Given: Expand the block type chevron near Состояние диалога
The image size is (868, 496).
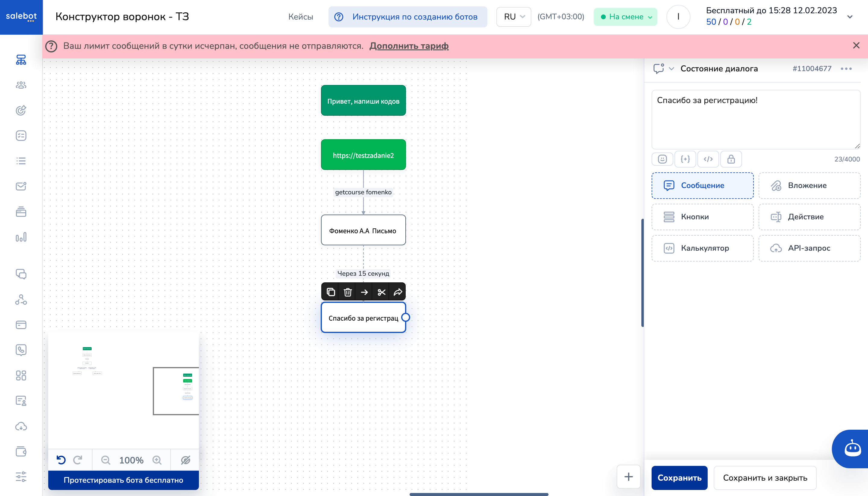Looking at the screenshot, I should pos(671,68).
